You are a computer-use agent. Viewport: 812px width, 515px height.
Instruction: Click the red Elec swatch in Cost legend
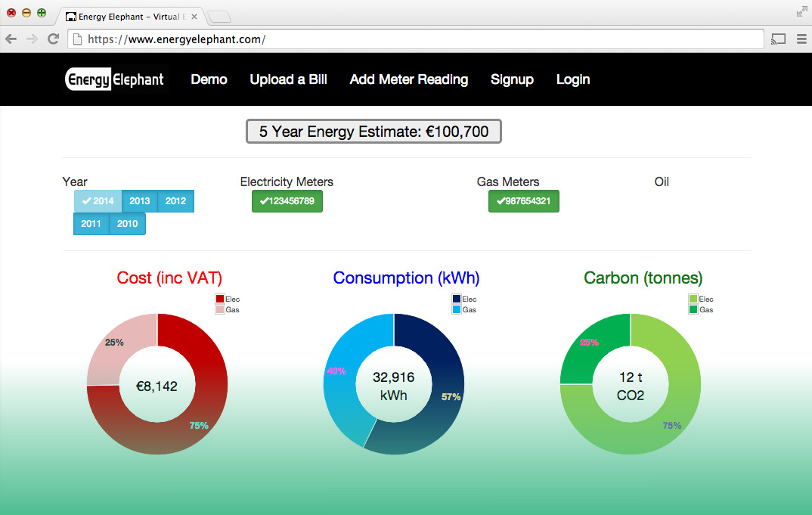[220, 299]
